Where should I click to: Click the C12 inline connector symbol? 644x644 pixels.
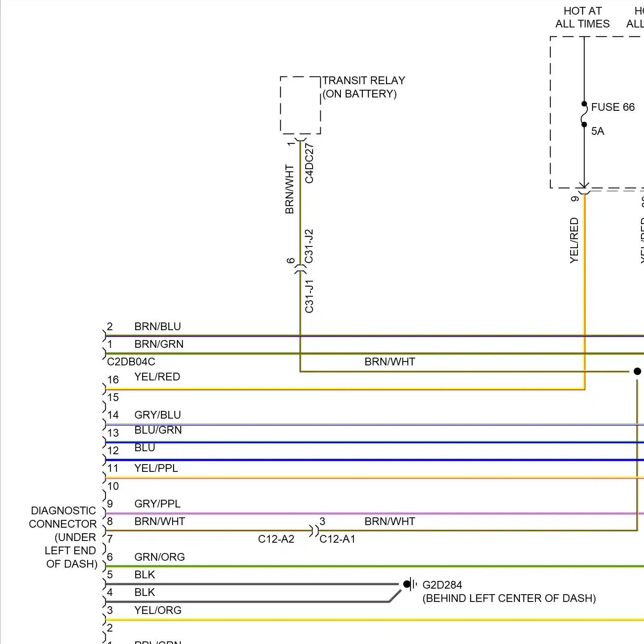[x=314, y=531]
